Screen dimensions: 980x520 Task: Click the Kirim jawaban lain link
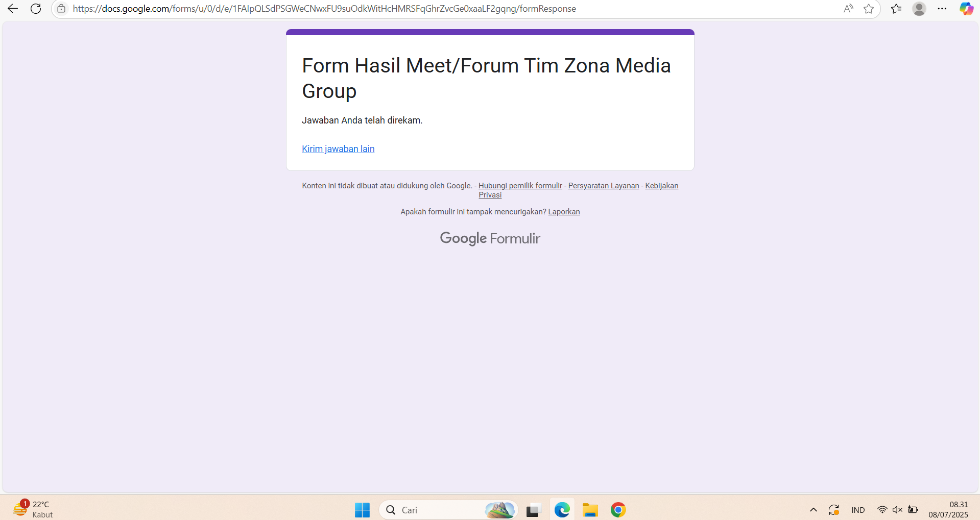(338, 148)
